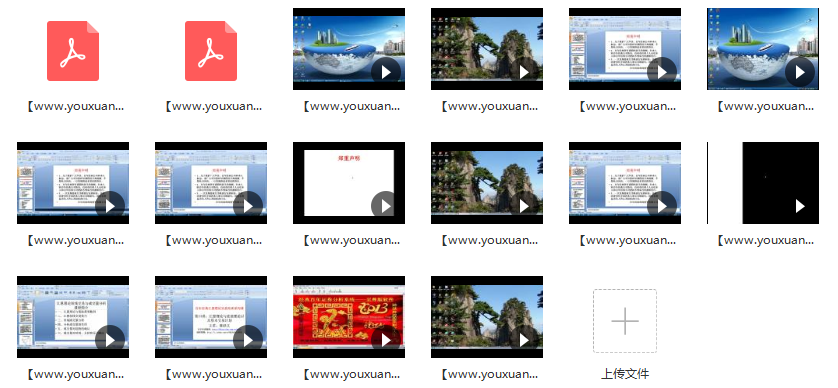Click the 上传文件 upload label
The height and width of the screenshot is (388, 838).
(625, 374)
